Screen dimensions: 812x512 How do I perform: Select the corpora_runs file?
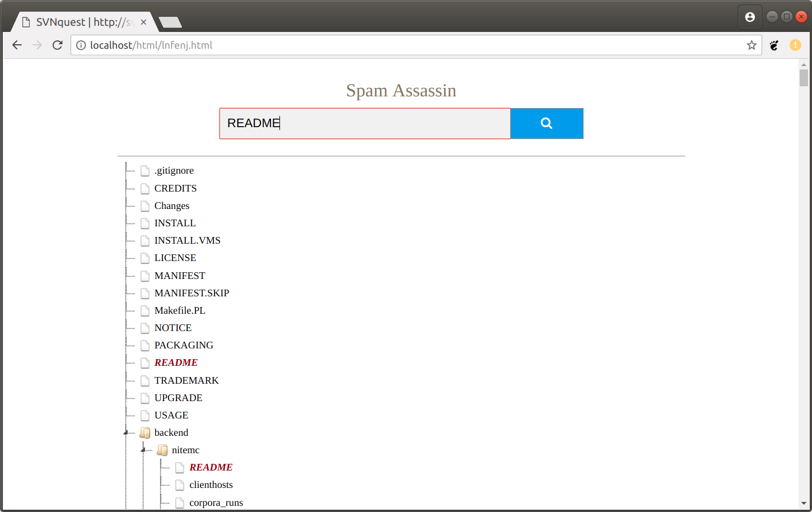pyautogui.click(x=216, y=502)
